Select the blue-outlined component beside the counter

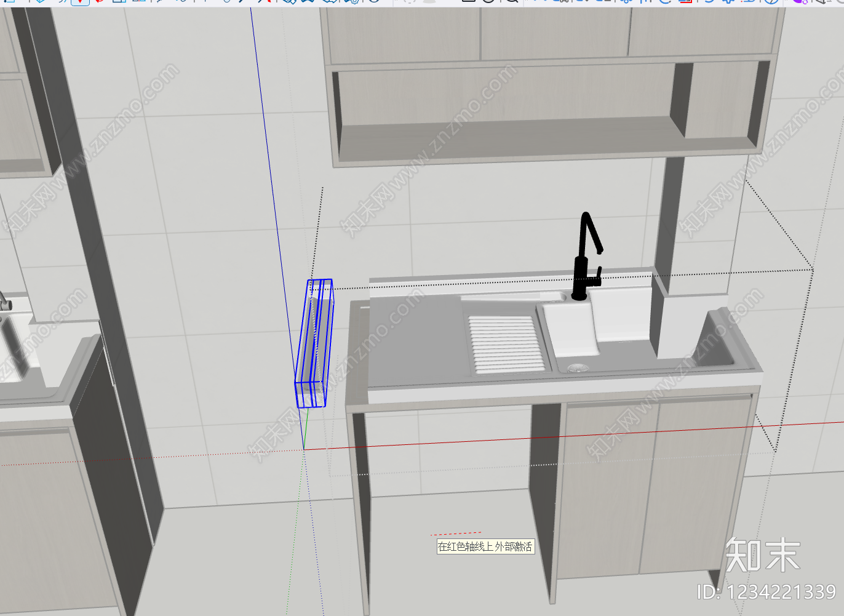tap(314, 343)
